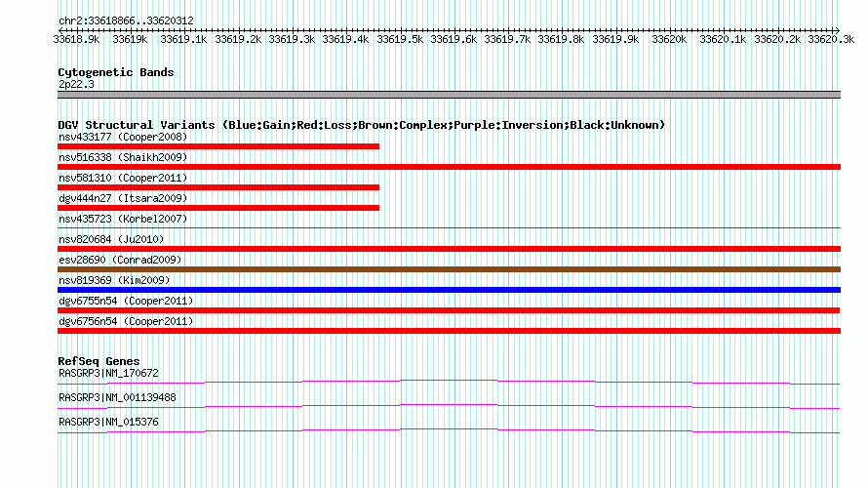Click the RASGRP3|NM_170672 gene label
868x488 pixels.
point(108,374)
